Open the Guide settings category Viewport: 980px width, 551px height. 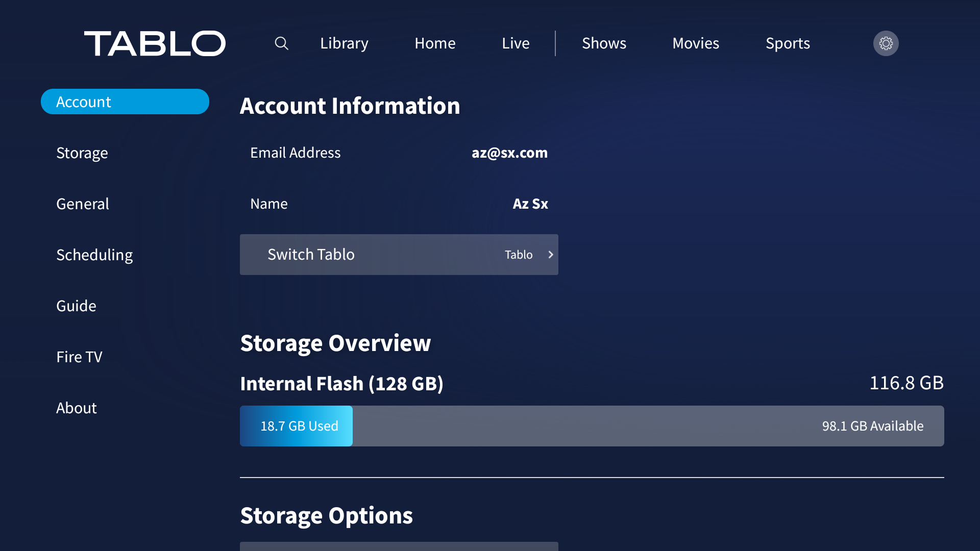point(76,306)
